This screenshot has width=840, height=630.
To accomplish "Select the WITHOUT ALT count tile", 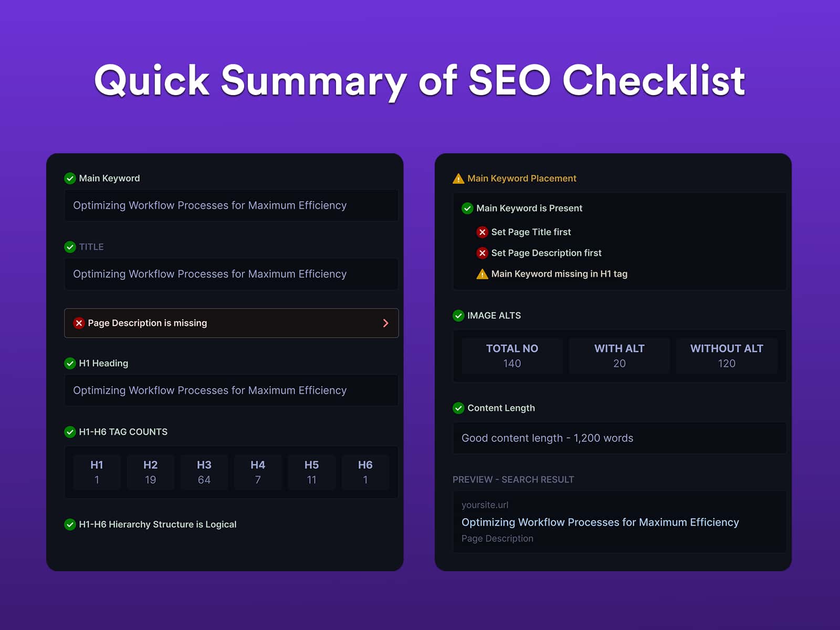I will [727, 355].
